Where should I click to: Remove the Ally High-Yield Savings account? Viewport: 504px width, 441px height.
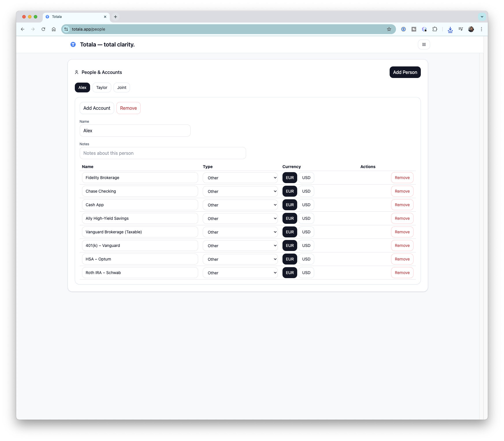click(402, 218)
